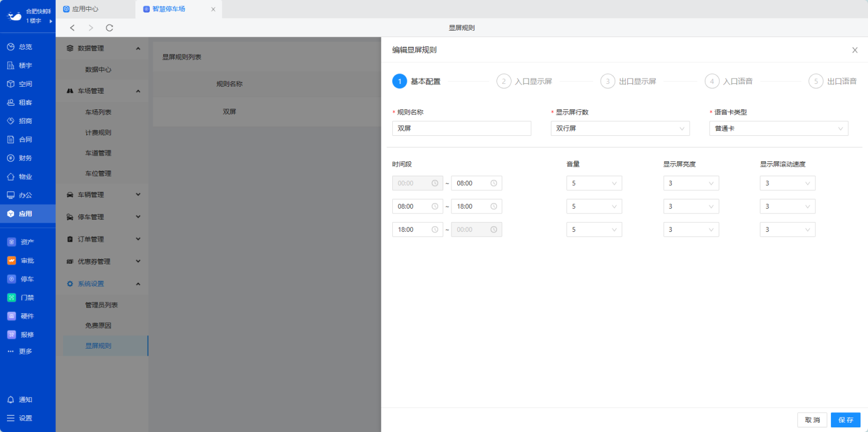Screen dimensions: 868x432
Task: Open 音量 dropdown for 18:00~00:00 row
Action: (x=594, y=230)
